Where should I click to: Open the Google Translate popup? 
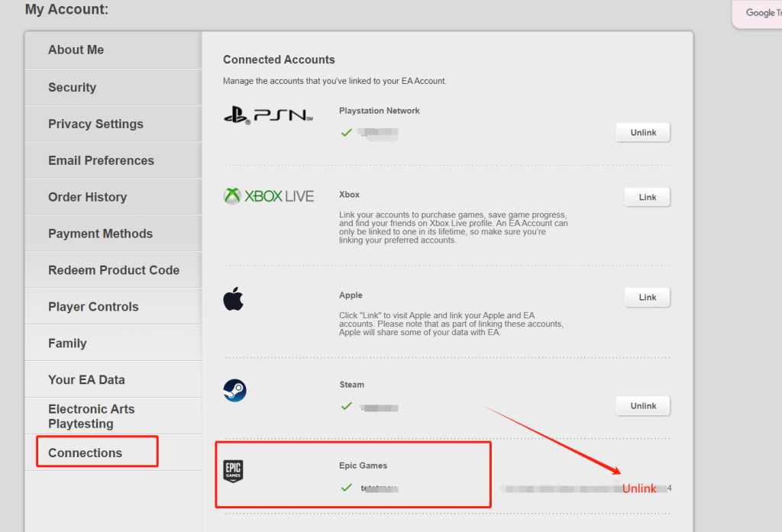[x=758, y=13]
